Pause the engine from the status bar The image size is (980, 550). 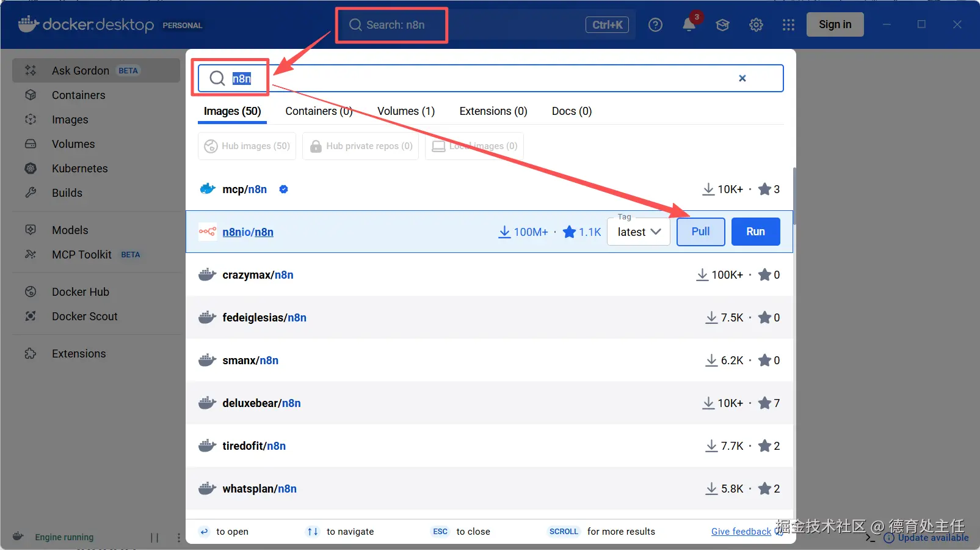point(154,538)
